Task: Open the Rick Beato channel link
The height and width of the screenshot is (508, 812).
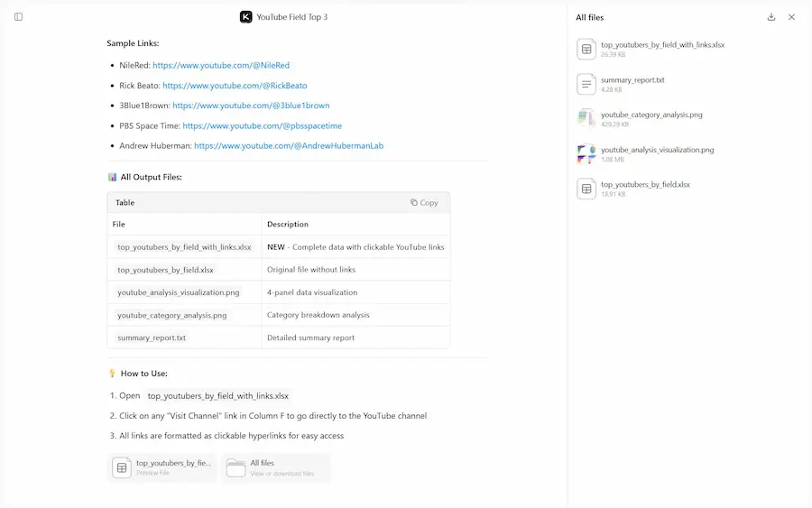Action: pyautogui.click(x=235, y=86)
